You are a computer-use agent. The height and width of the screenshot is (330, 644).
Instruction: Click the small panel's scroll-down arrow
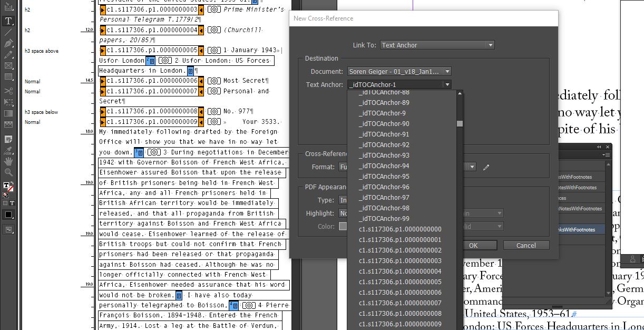pyautogui.click(x=609, y=294)
